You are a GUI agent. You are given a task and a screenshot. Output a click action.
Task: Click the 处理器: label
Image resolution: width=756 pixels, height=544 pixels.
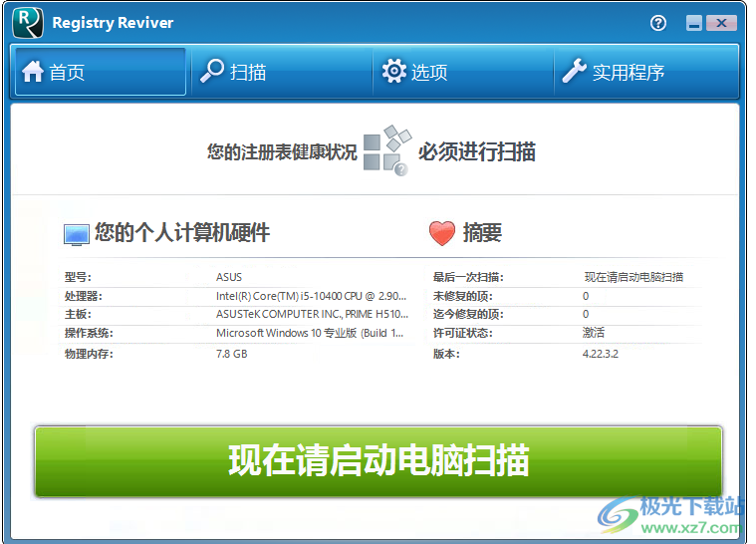[83, 296]
